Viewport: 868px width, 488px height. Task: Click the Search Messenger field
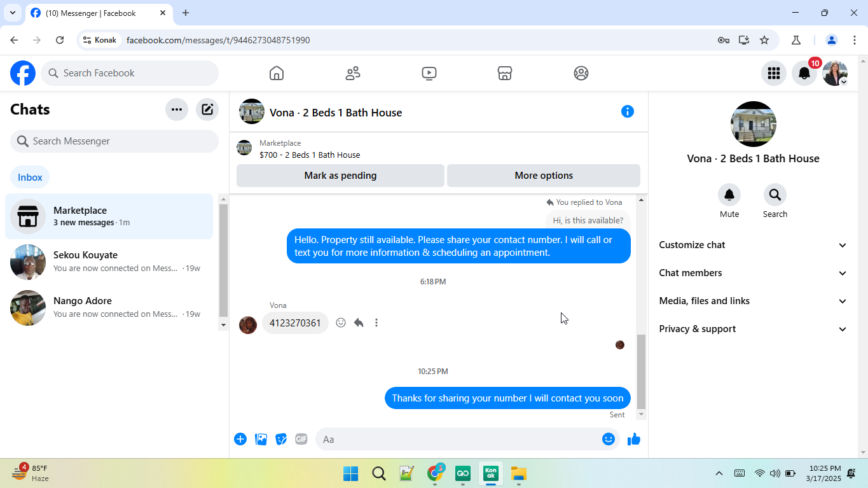114,141
